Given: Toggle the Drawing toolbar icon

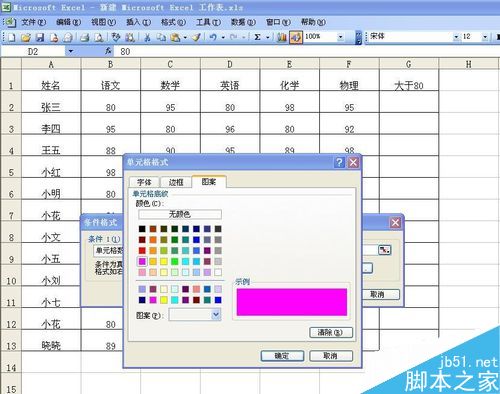Looking at the screenshot, I should coord(296,37).
